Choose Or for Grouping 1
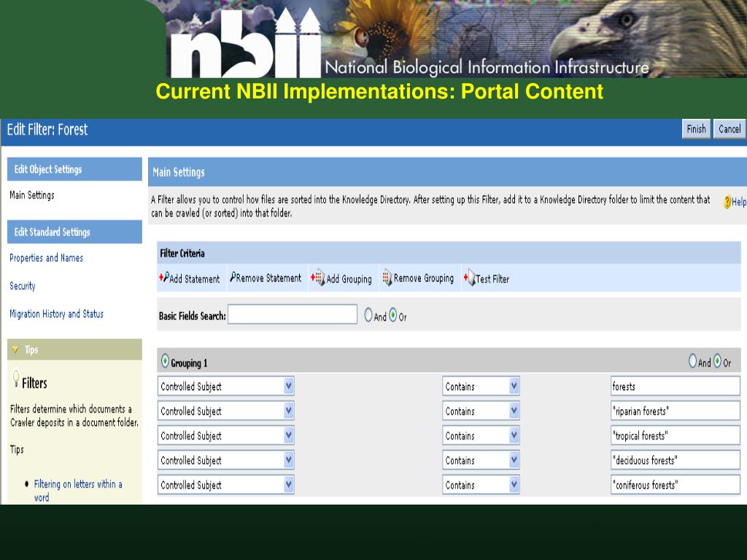The width and height of the screenshot is (747, 560). coord(718,361)
